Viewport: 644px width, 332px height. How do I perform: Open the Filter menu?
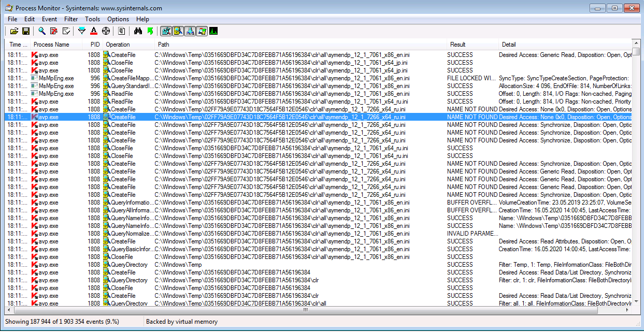click(71, 19)
